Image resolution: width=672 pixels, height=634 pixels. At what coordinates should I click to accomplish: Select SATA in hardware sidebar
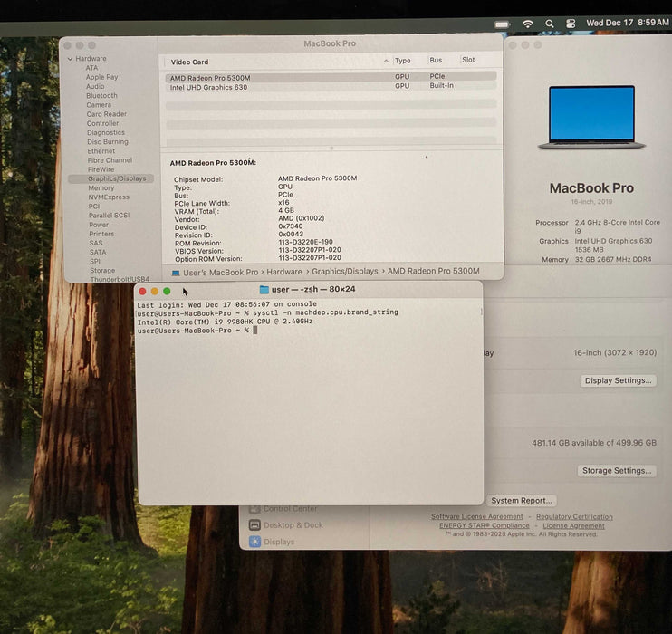tap(98, 252)
